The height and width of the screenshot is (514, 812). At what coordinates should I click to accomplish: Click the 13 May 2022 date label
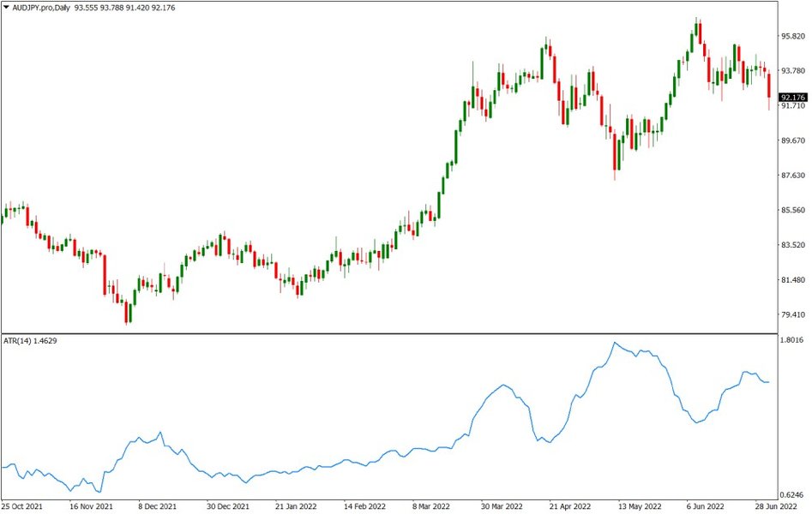(640, 505)
